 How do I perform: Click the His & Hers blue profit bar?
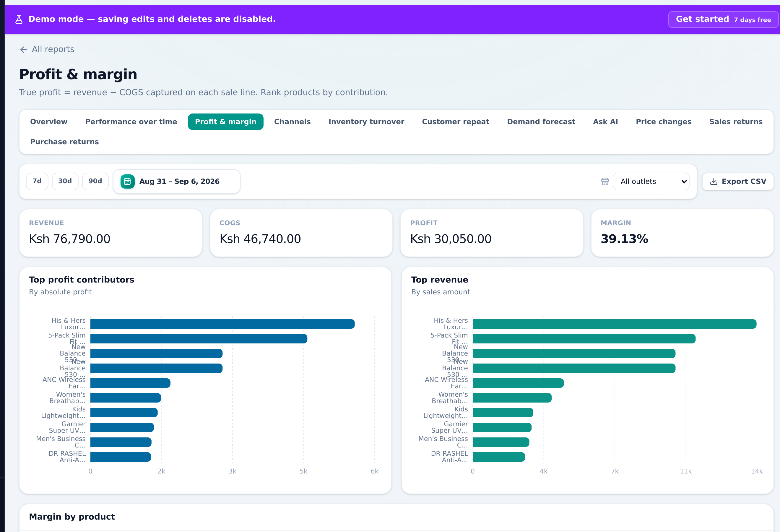pos(222,324)
